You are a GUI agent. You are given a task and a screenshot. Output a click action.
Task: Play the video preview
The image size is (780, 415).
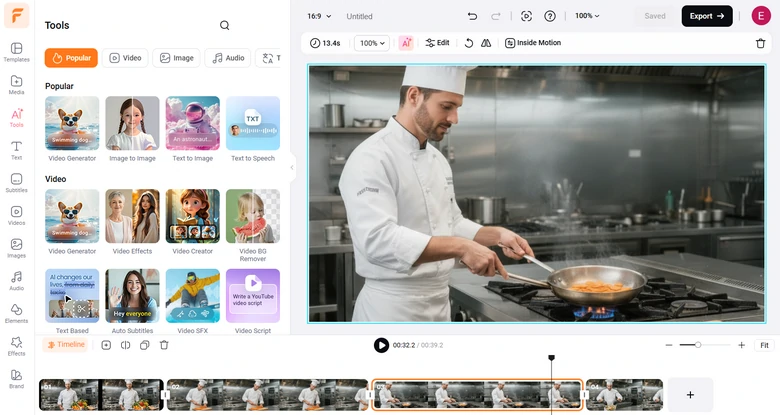point(381,345)
